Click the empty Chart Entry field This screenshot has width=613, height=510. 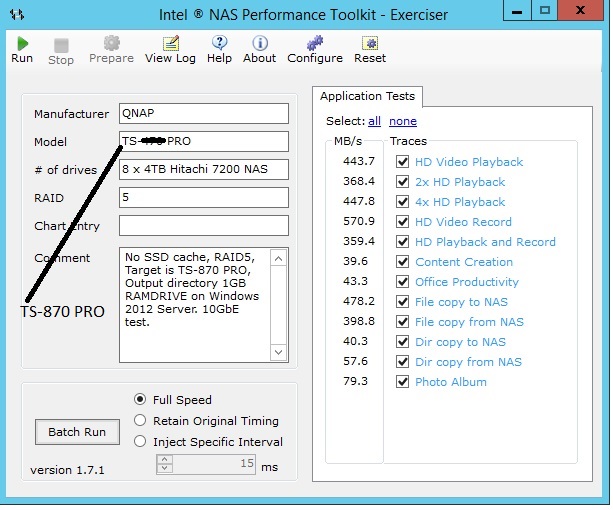[204, 225]
